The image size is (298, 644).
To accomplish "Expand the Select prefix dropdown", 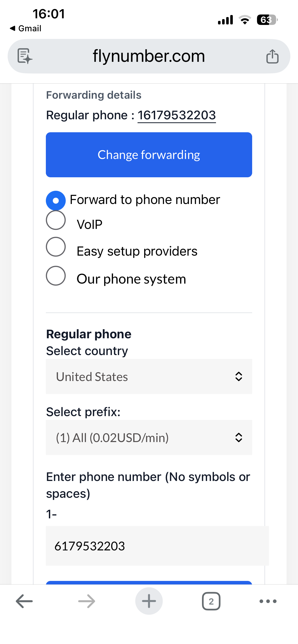I will pyautogui.click(x=149, y=437).
